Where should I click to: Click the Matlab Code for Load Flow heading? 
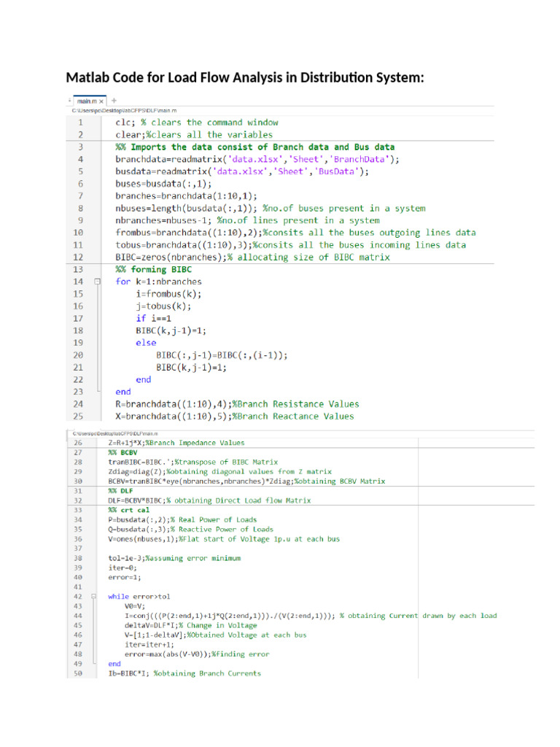point(245,77)
